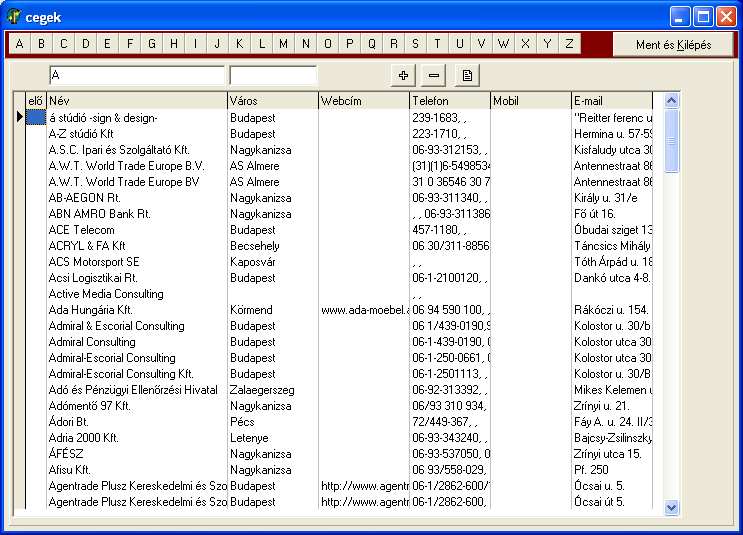This screenshot has height=535, width=743.
Task: Click the letter I filter
Action: coord(196,44)
